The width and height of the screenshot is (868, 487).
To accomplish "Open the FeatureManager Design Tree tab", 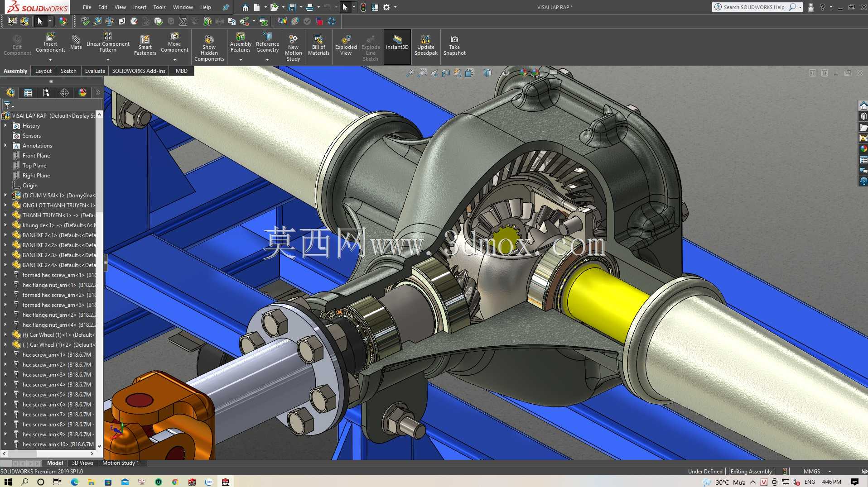I will click(10, 93).
